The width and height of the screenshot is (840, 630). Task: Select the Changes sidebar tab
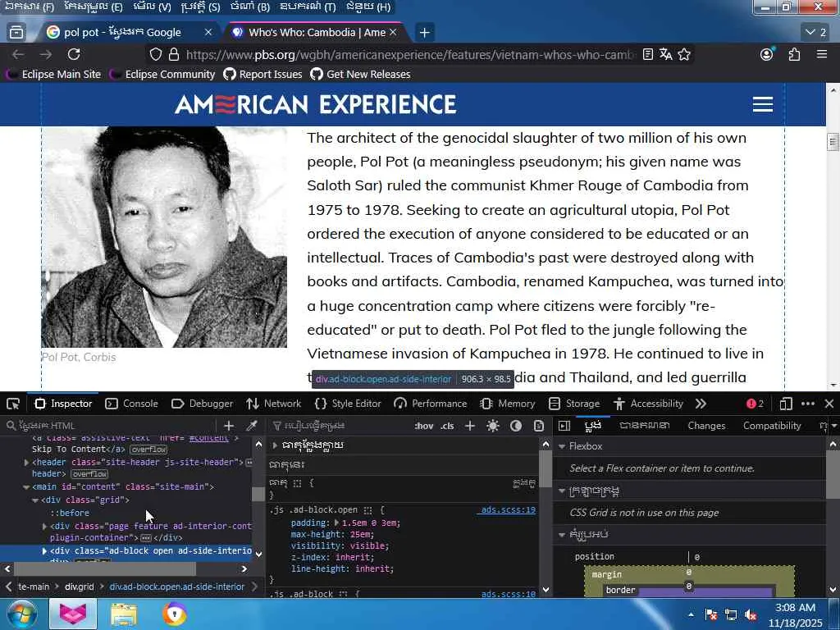click(x=706, y=426)
